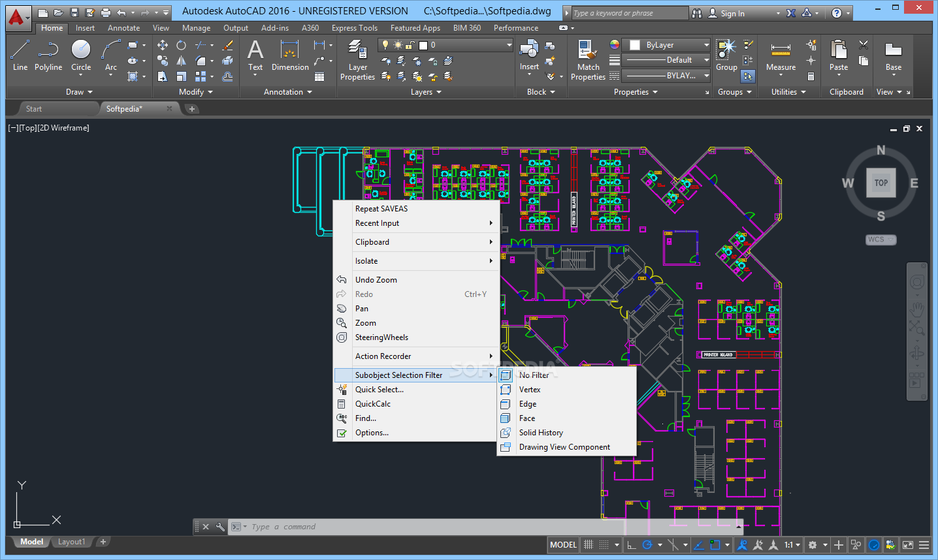The height and width of the screenshot is (560, 938).
Task: Use the Erase tool
Action: click(227, 45)
